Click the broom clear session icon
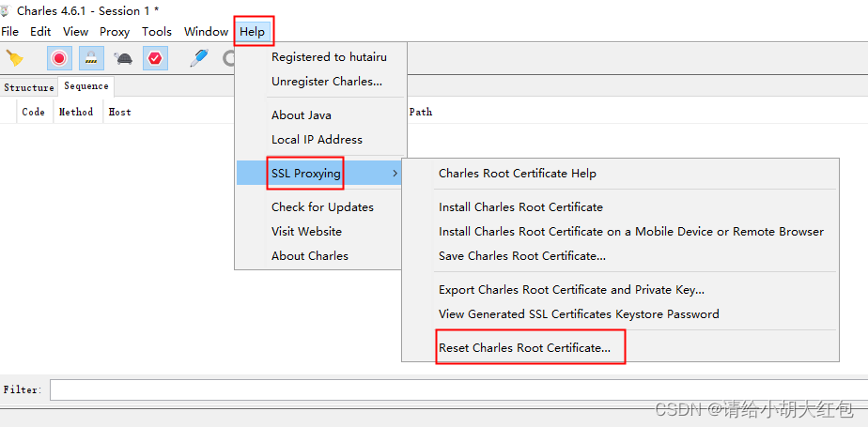The image size is (868, 427). [14, 58]
